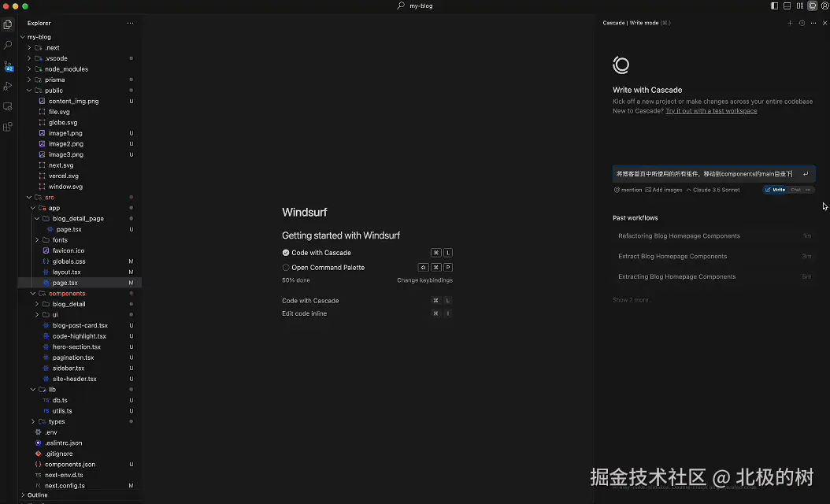Open globe.svg file

click(63, 122)
